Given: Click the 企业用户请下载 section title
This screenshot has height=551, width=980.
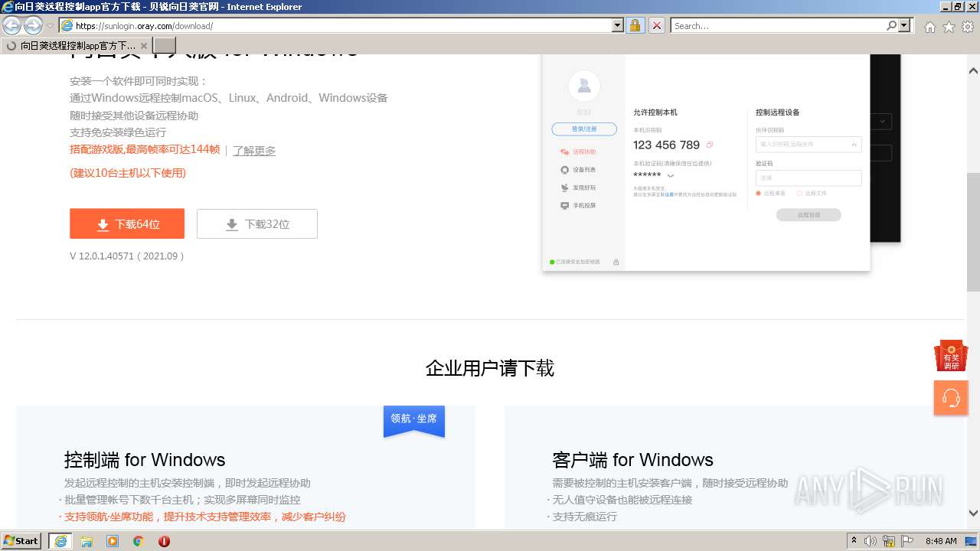Looking at the screenshot, I should tap(490, 368).
